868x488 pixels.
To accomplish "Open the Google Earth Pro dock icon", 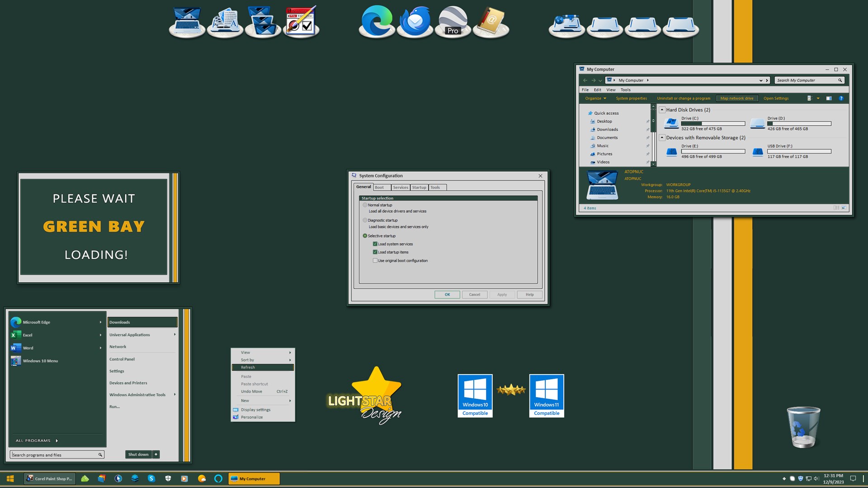I will pos(453,21).
